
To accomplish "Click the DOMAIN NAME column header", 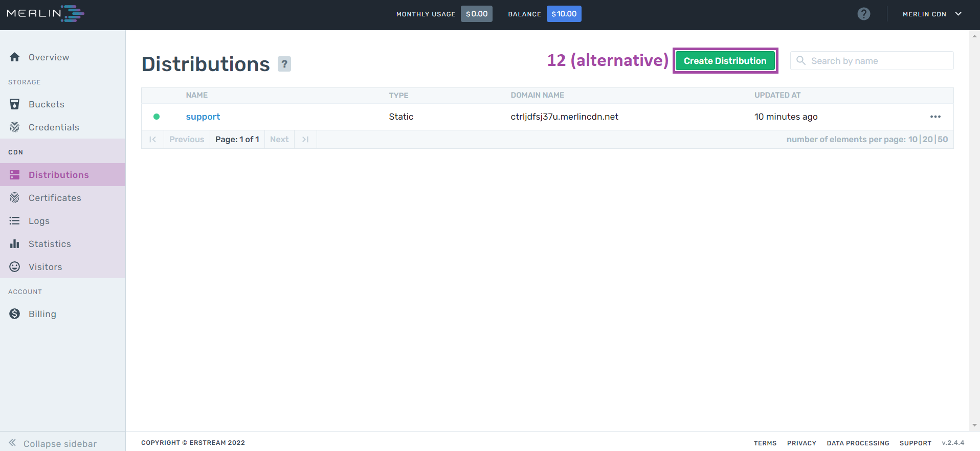I will point(538,95).
